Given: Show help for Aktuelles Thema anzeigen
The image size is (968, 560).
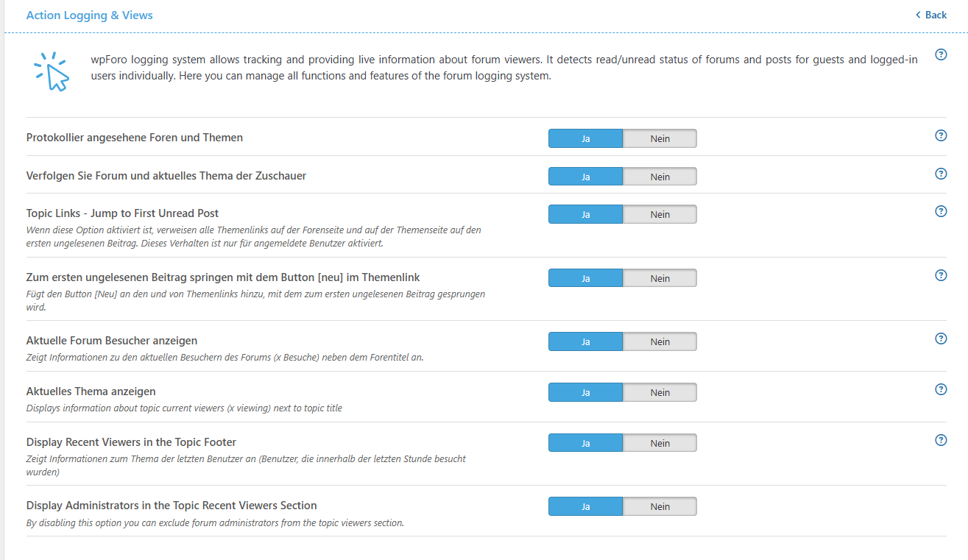Looking at the screenshot, I should click(940, 389).
